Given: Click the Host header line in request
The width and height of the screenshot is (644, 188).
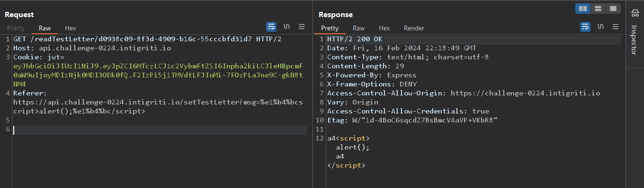Looking at the screenshot, I should 92,48.
